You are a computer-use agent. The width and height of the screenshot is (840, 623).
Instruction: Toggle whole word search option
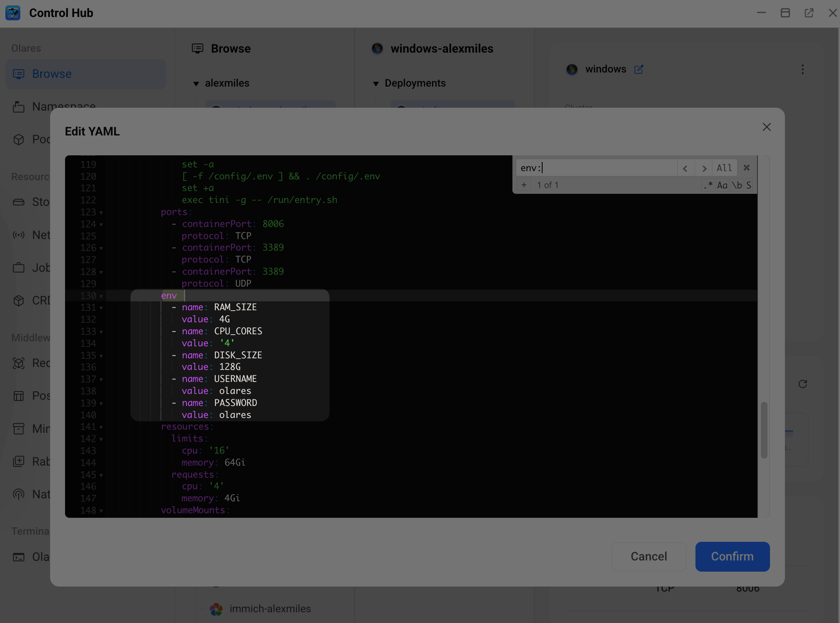click(737, 185)
